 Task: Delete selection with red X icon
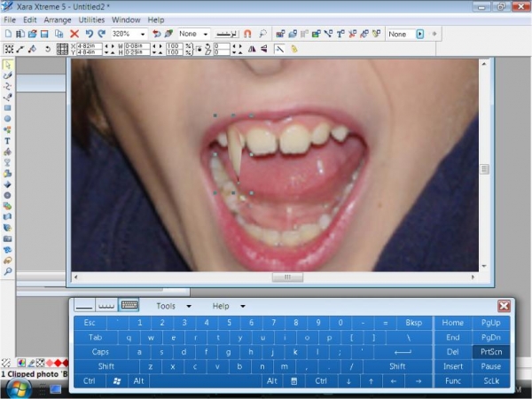[74, 34]
